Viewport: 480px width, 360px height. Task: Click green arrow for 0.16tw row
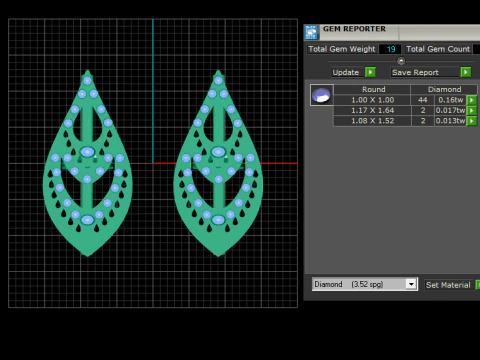[x=472, y=100]
